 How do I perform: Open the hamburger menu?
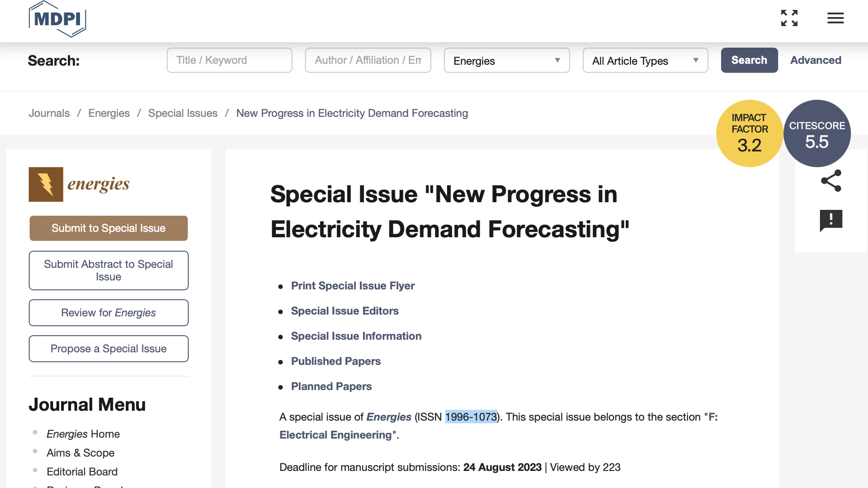coord(835,18)
